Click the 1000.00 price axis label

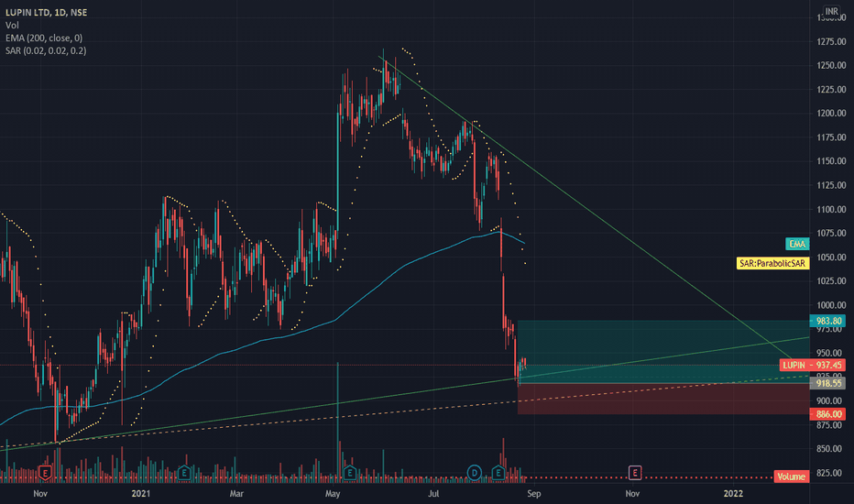coord(831,305)
